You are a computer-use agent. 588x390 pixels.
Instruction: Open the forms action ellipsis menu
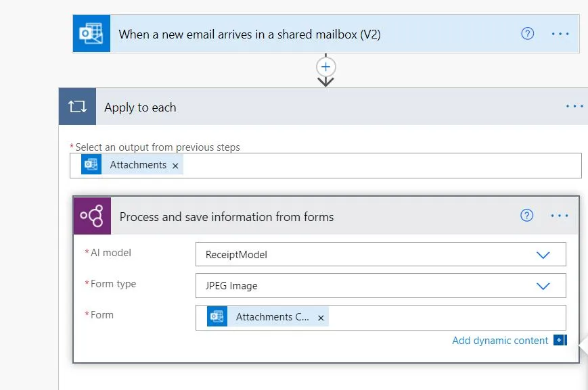(560, 215)
